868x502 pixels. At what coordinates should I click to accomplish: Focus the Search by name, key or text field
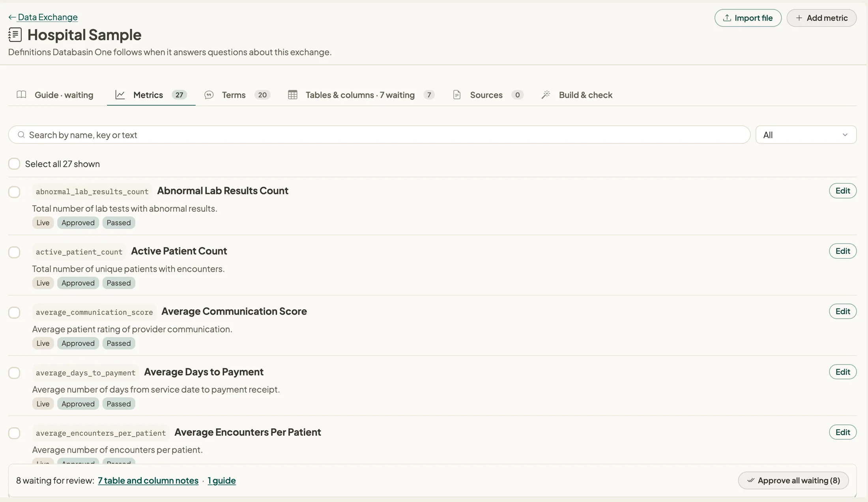pos(379,135)
